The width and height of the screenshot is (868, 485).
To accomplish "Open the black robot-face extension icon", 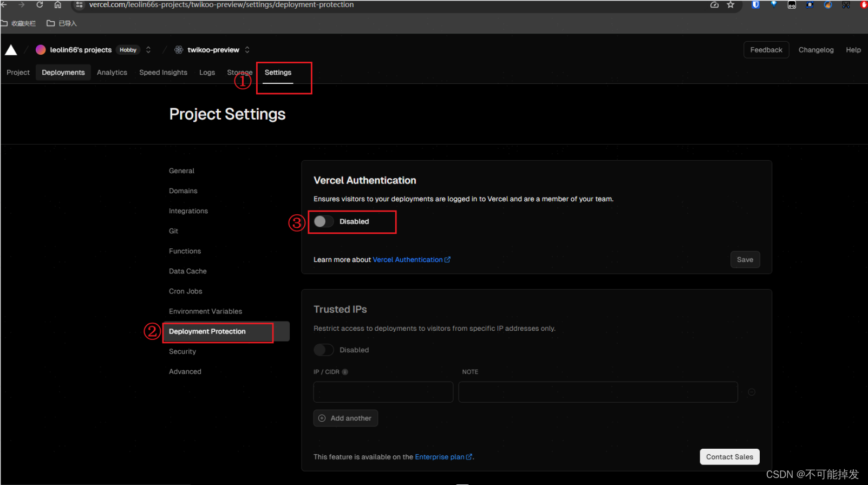I will click(792, 5).
